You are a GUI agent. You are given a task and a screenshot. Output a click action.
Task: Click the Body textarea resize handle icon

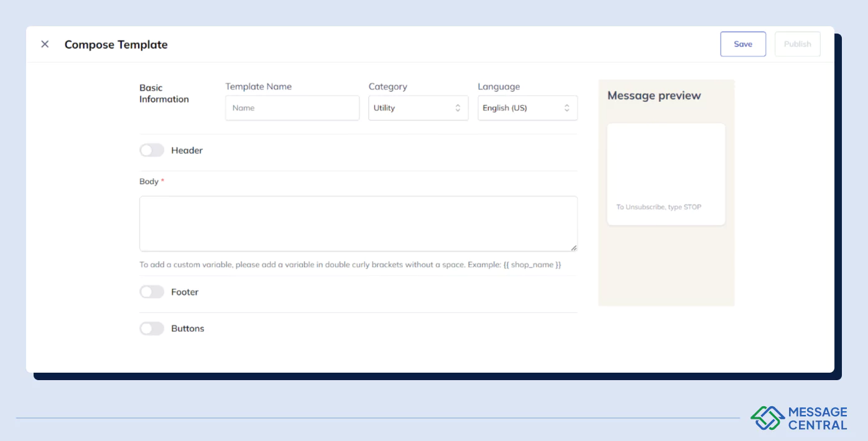click(573, 247)
